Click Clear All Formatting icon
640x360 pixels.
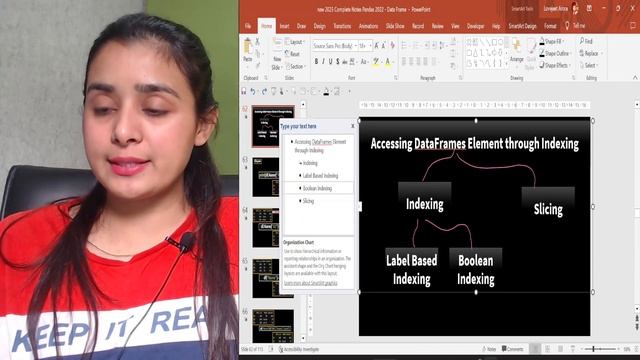pyautogui.click(x=393, y=46)
